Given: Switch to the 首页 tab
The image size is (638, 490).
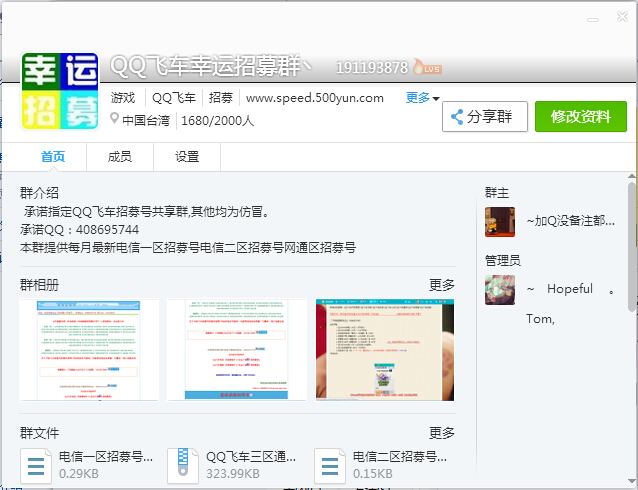Looking at the screenshot, I should click(53, 157).
